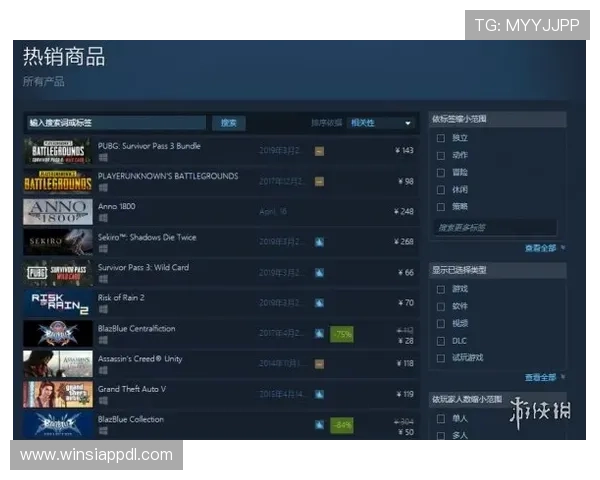Image resolution: width=600 pixels, height=480 pixels.
Task: Expand 查看全部 under tag filters
Action: click(x=542, y=248)
